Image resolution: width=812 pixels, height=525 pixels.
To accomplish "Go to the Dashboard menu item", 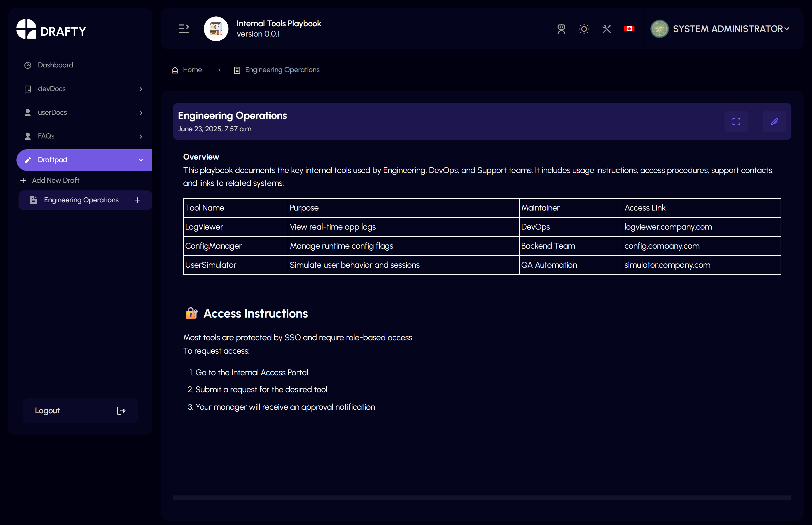I will click(55, 65).
